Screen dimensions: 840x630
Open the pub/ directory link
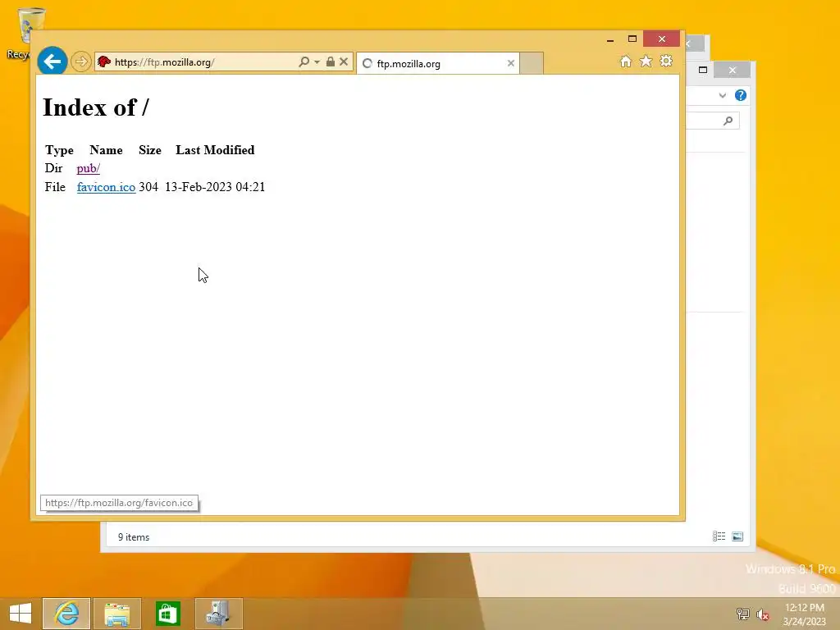coord(89,168)
